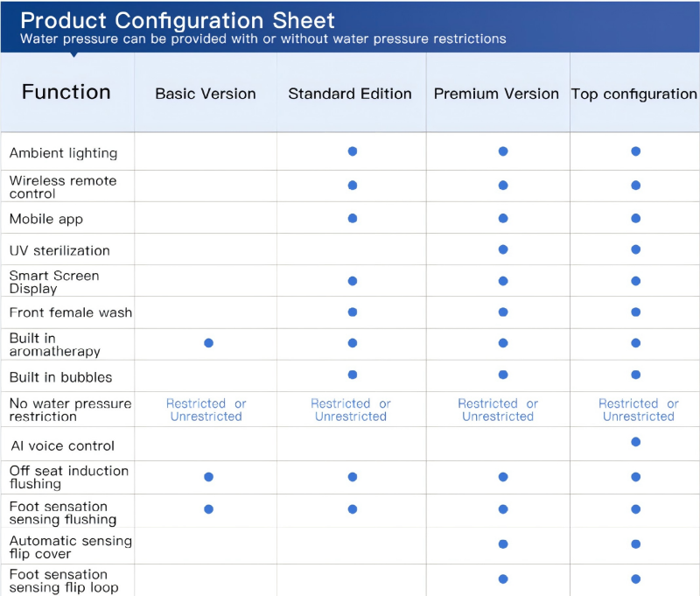Select the Basic Version column header

206,94
